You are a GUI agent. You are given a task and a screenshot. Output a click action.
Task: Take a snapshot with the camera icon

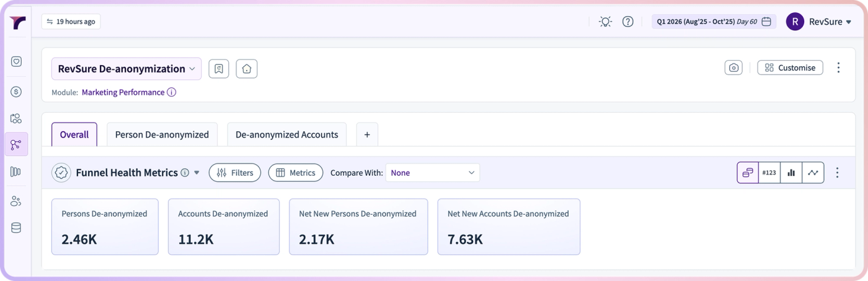[x=733, y=67]
